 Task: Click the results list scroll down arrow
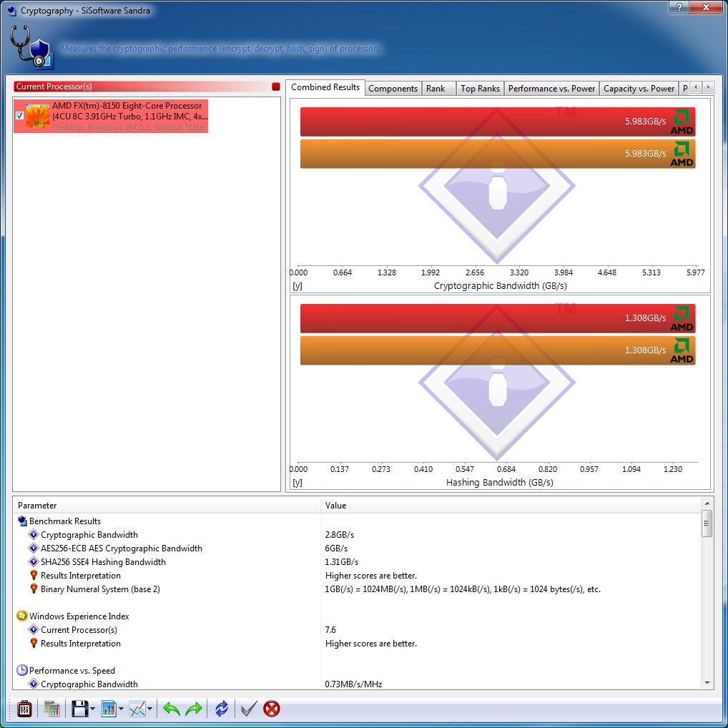707,684
